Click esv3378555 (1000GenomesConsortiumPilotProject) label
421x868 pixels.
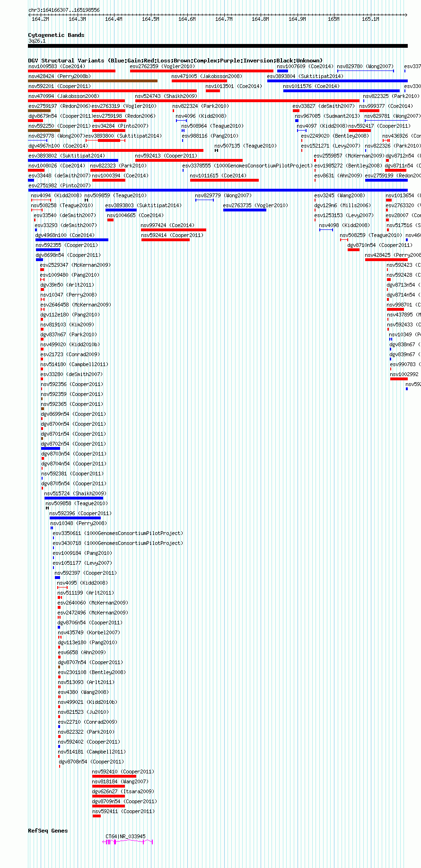247,166
